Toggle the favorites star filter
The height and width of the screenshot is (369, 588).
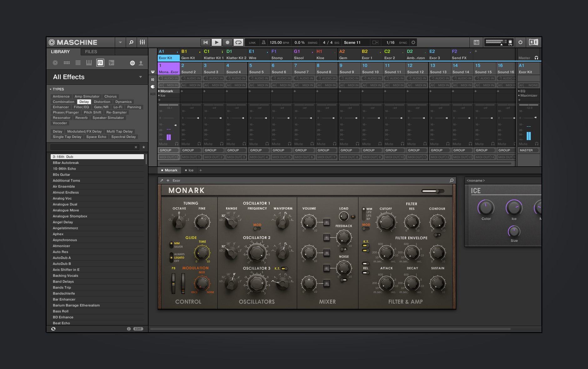[144, 147]
